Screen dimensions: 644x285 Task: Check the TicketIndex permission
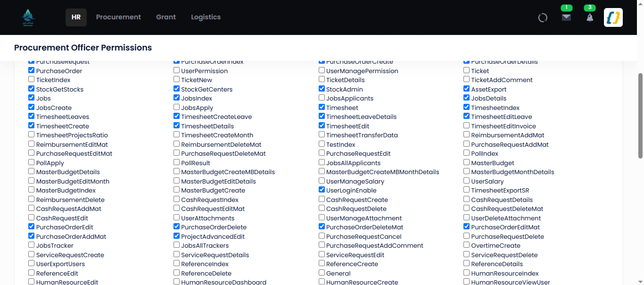(32, 79)
